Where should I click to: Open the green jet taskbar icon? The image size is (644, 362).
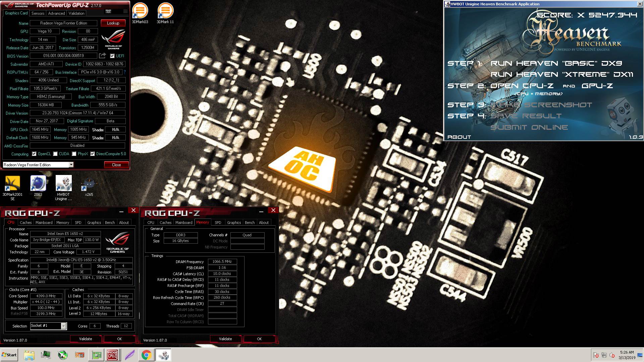pos(63,355)
